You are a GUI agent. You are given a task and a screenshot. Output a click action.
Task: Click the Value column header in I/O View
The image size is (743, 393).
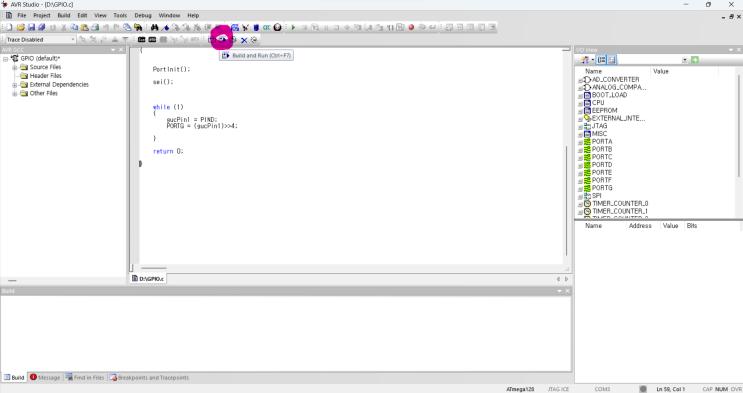coord(661,72)
